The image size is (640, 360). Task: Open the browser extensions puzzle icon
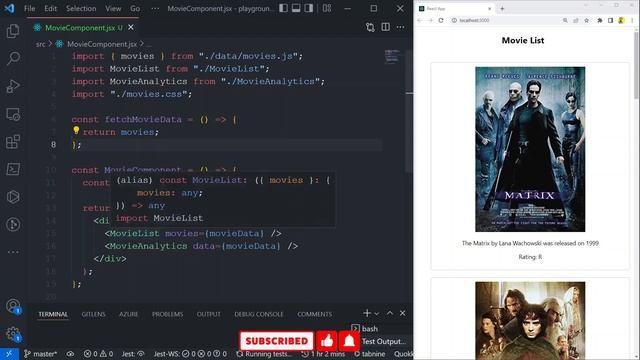coord(600,20)
